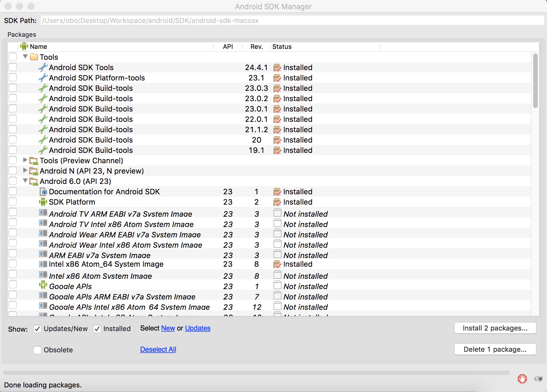
Task: Check the box for Intel x86 Atom System Image
Action: 13,274
